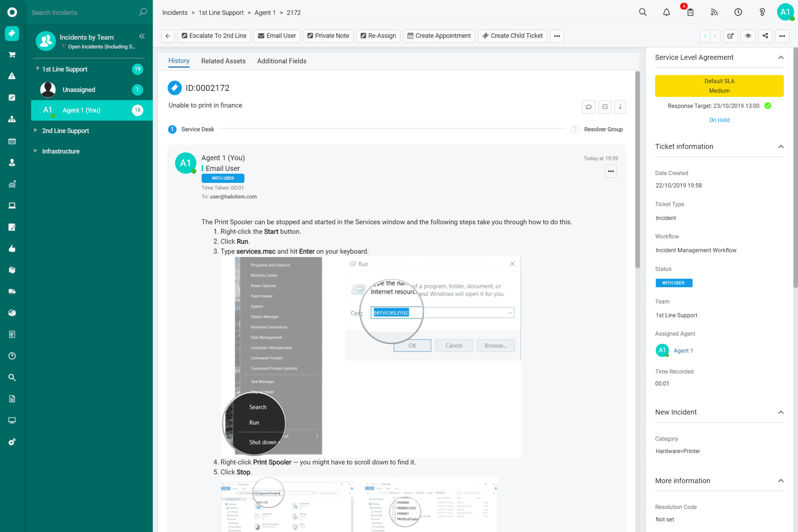Click the share icon in ticket toolbar
This screenshot has height=532, width=798.
765,36
